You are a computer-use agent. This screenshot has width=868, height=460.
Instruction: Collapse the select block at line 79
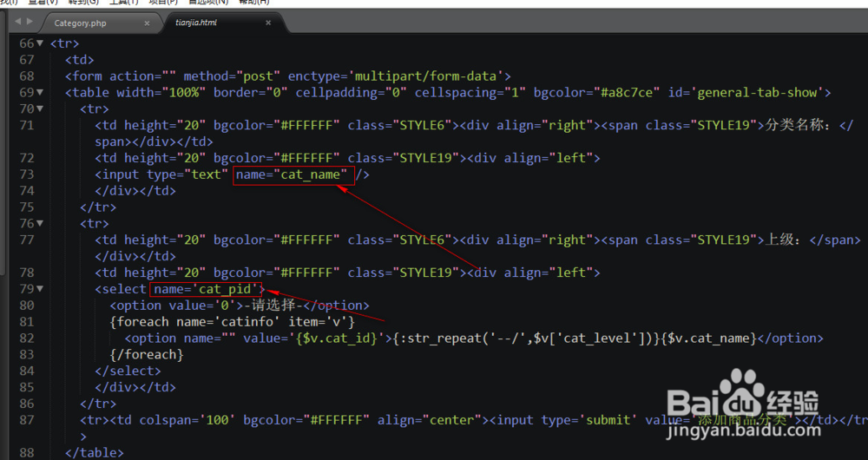[40, 289]
